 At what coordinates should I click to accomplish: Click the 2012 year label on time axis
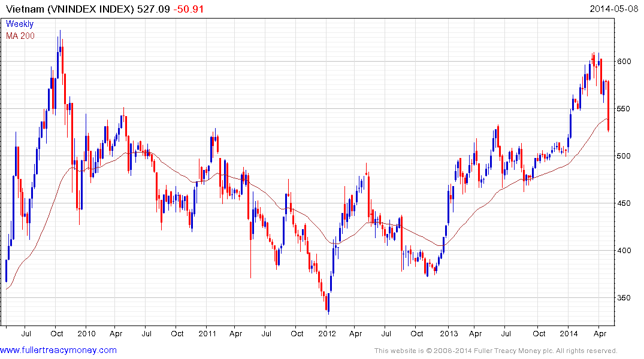327,333
